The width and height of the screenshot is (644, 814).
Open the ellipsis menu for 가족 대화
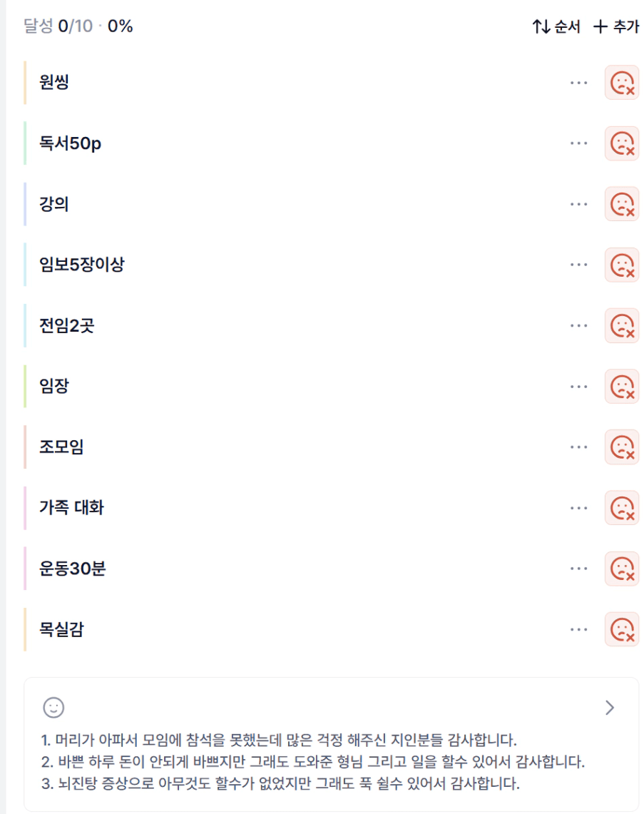point(579,508)
